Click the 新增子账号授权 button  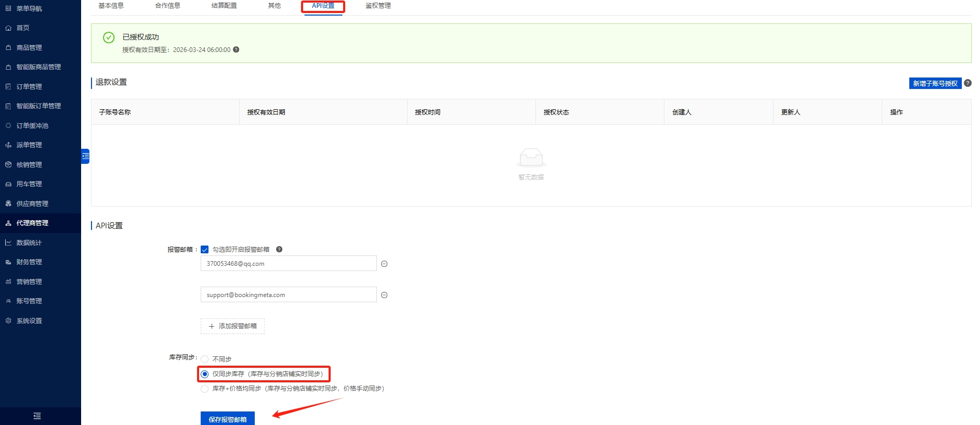click(x=935, y=83)
